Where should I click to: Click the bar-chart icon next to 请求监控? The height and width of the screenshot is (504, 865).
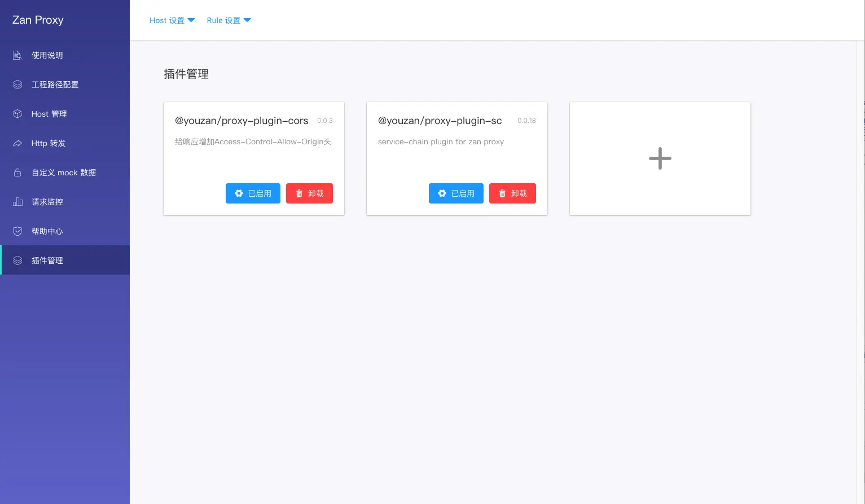tap(17, 201)
